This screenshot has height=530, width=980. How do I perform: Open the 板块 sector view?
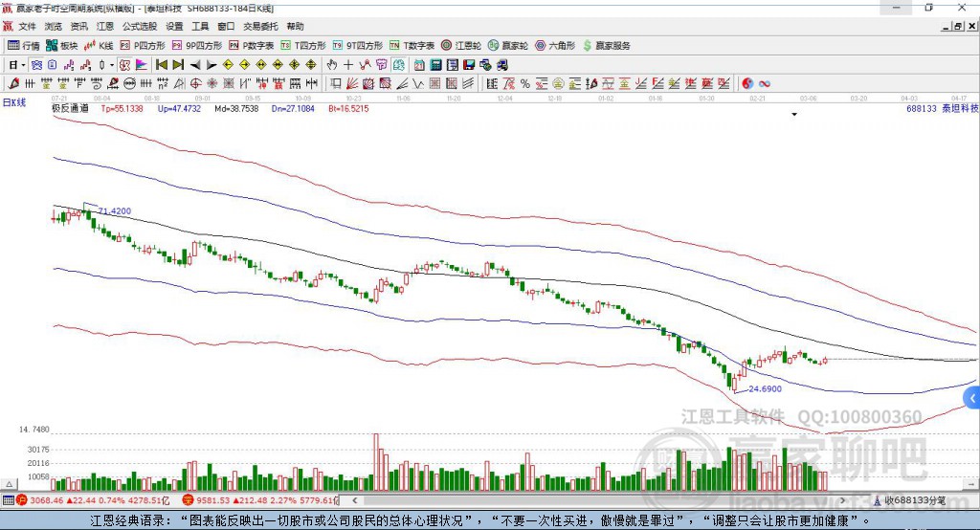[62, 46]
